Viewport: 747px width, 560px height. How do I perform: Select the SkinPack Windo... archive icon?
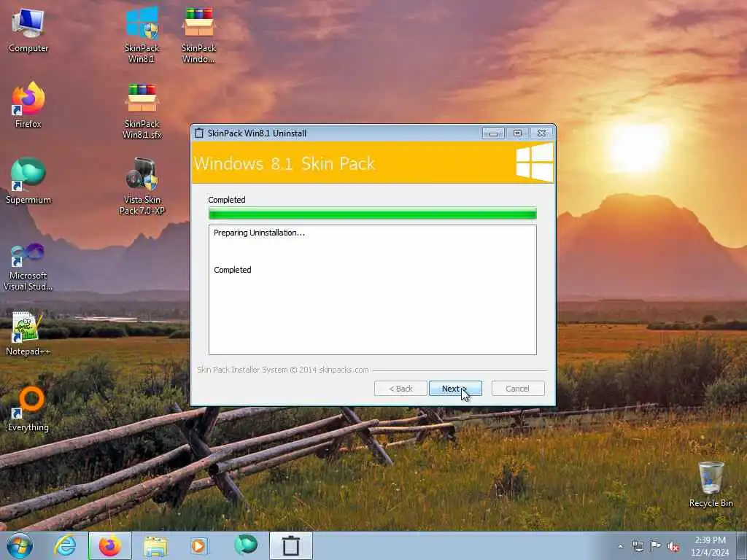click(198, 34)
